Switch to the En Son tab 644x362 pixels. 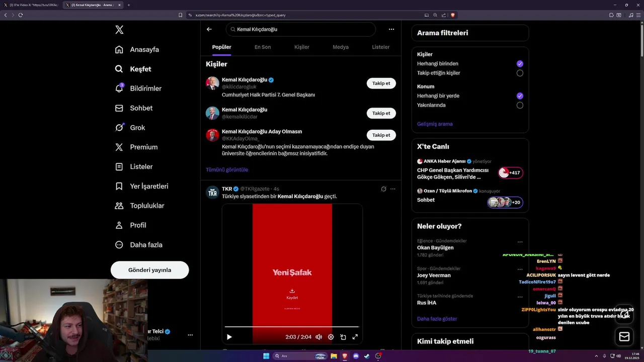pos(263,47)
